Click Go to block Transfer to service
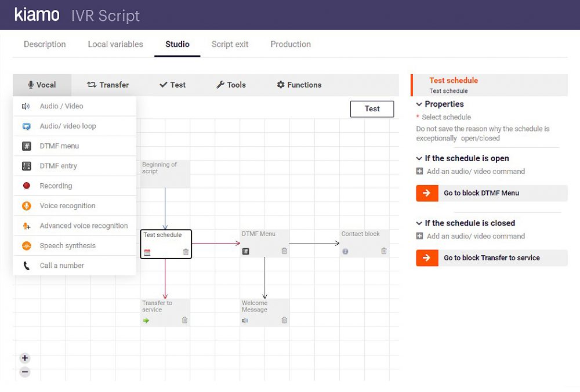 tap(492, 258)
